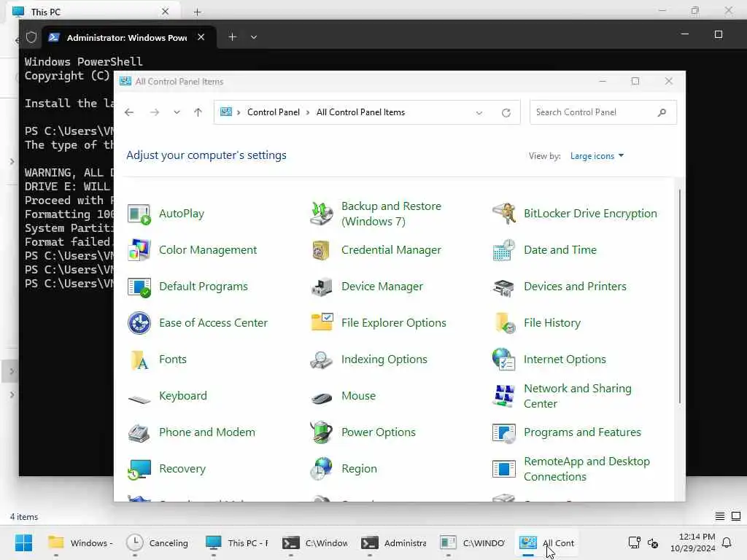Expand the chevron after the address bar icon
The width and height of the screenshot is (747, 560).
[239, 113]
